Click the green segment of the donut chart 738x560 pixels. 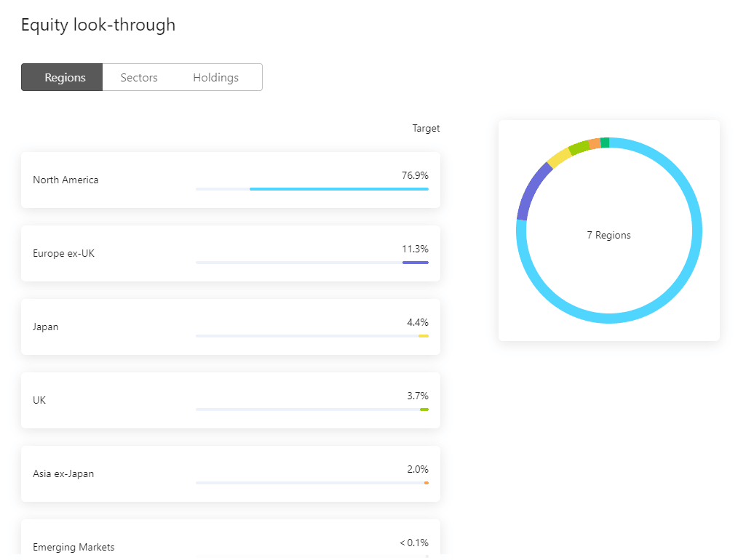605,143
